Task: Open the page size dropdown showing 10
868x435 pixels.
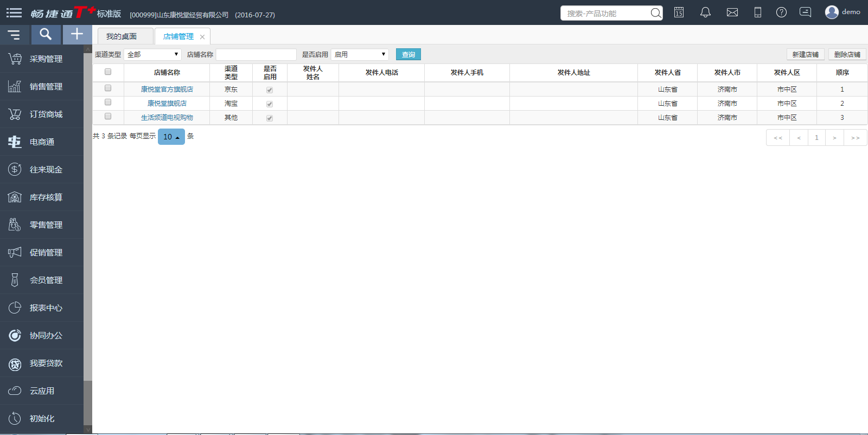Action: pos(171,137)
